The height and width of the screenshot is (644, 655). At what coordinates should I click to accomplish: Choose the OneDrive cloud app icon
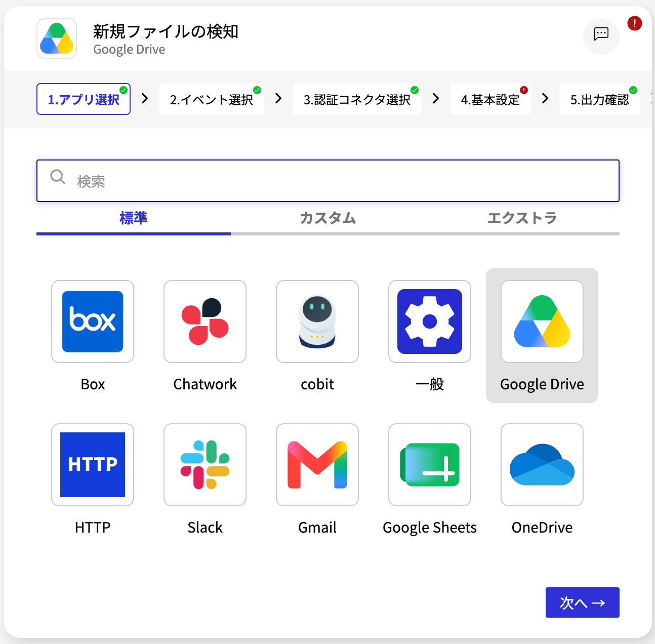pyautogui.click(x=542, y=465)
